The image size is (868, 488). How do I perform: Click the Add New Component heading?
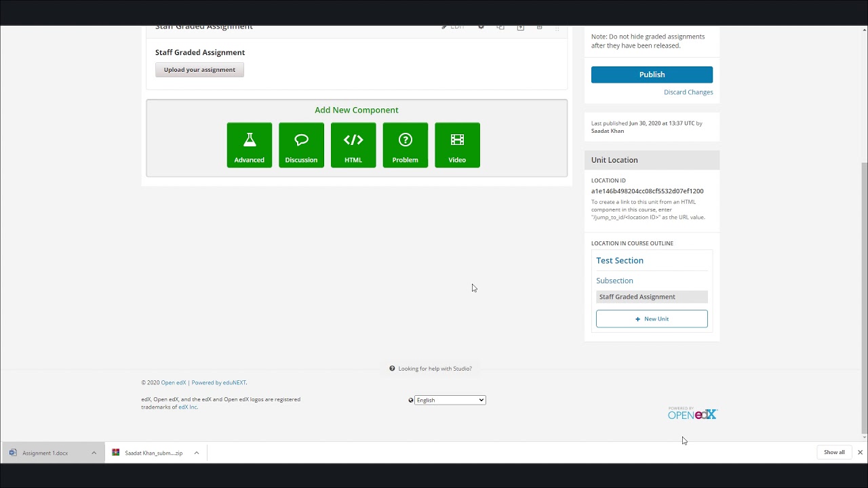coord(357,110)
